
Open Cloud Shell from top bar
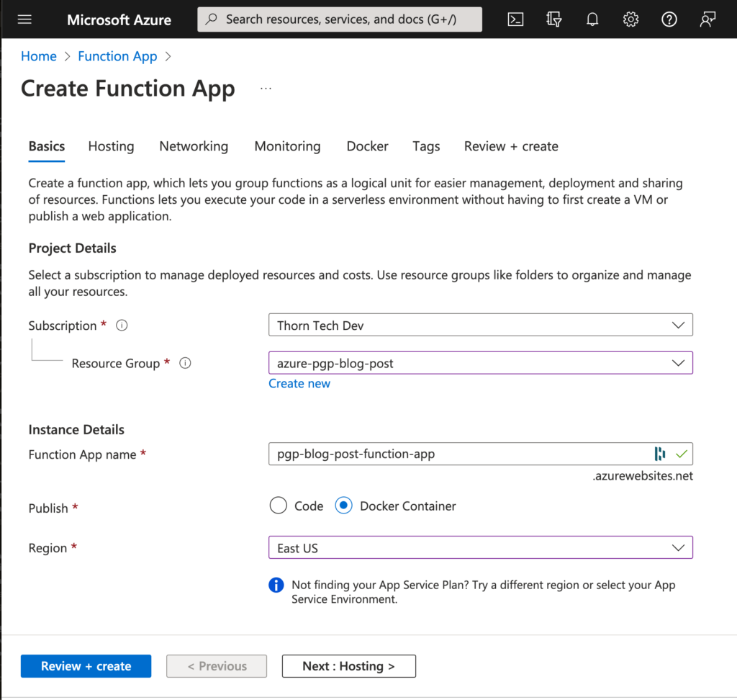(515, 19)
